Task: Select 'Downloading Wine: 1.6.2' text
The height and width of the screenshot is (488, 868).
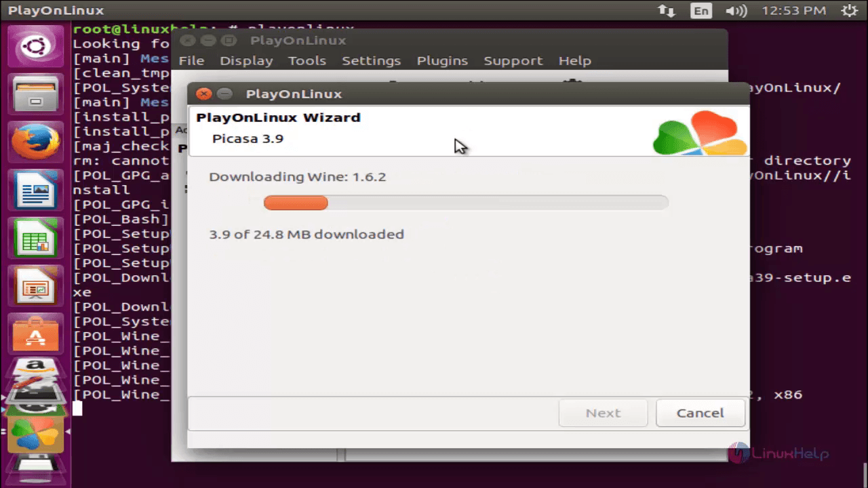Action: (297, 177)
